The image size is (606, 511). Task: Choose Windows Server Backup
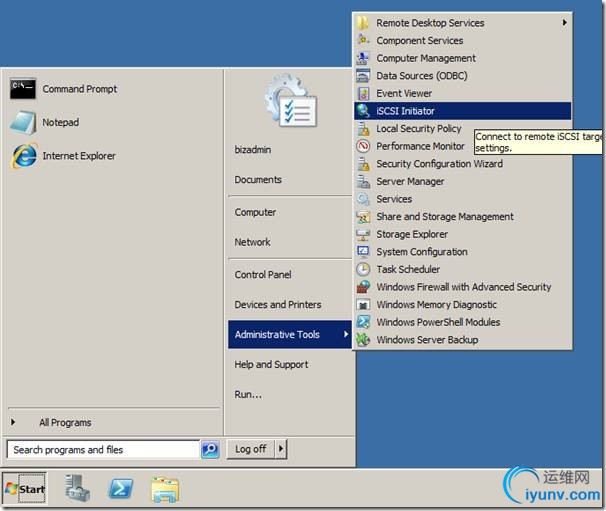pos(463,340)
